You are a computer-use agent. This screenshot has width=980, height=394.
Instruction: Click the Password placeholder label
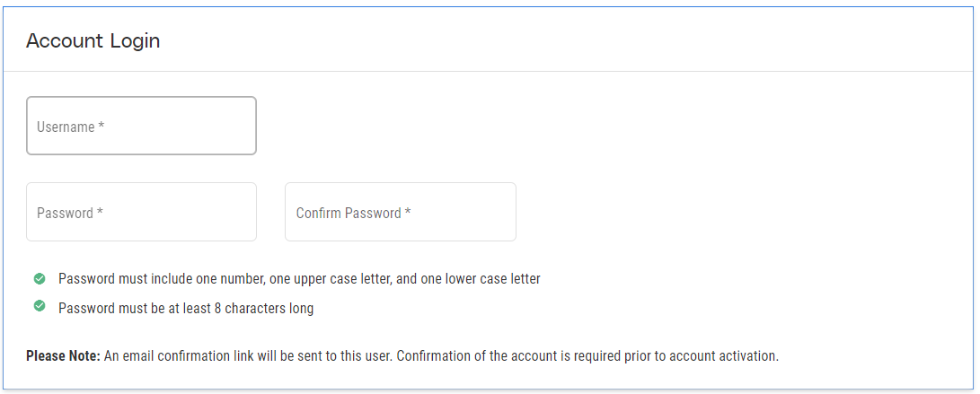pos(65,214)
